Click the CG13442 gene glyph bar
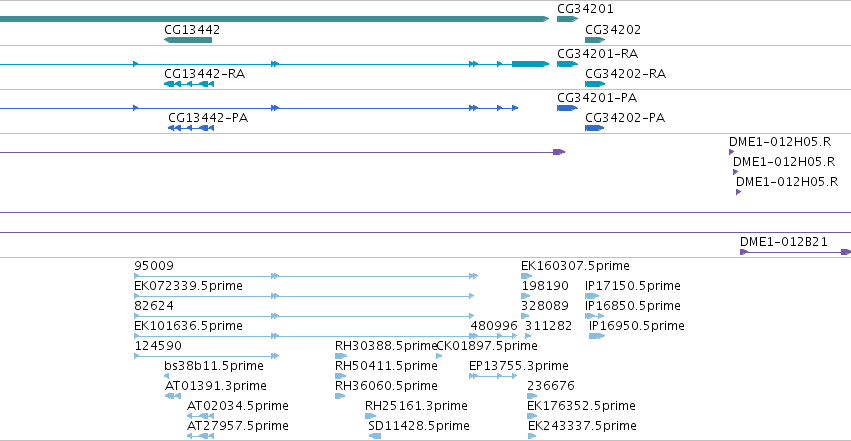 point(188,40)
